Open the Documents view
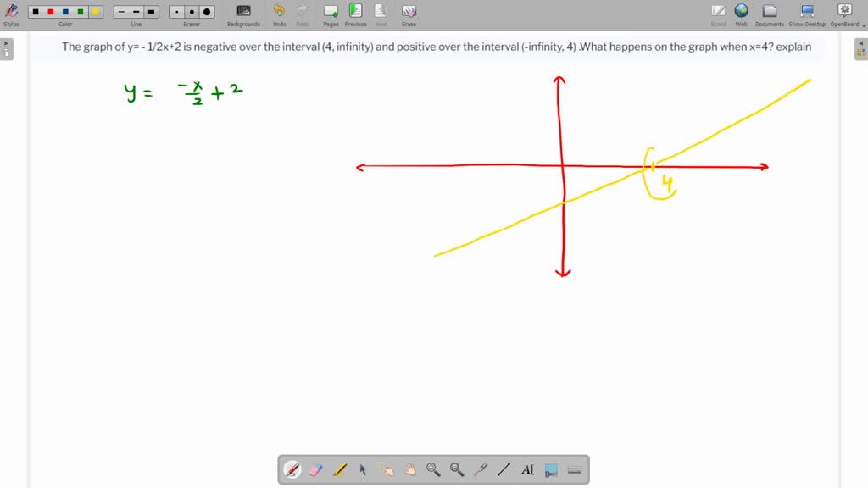This screenshot has width=868, height=488. [770, 15]
